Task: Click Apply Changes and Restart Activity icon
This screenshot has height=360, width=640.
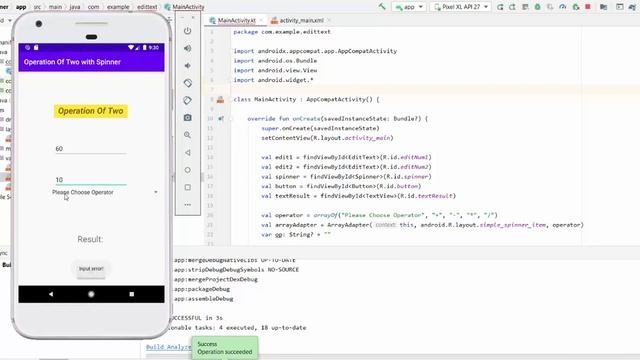Action: click(x=512, y=7)
